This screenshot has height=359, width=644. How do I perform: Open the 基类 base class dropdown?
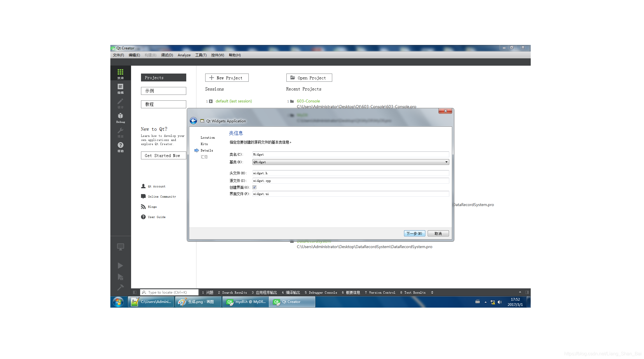click(351, 162)
